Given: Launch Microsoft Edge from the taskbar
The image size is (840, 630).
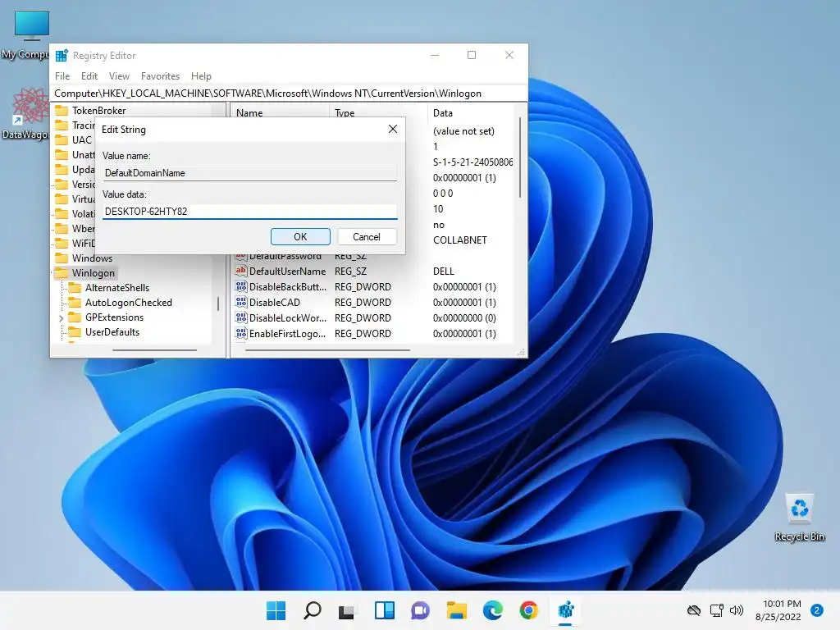Looking at the screenshot, I should point(492,610).
